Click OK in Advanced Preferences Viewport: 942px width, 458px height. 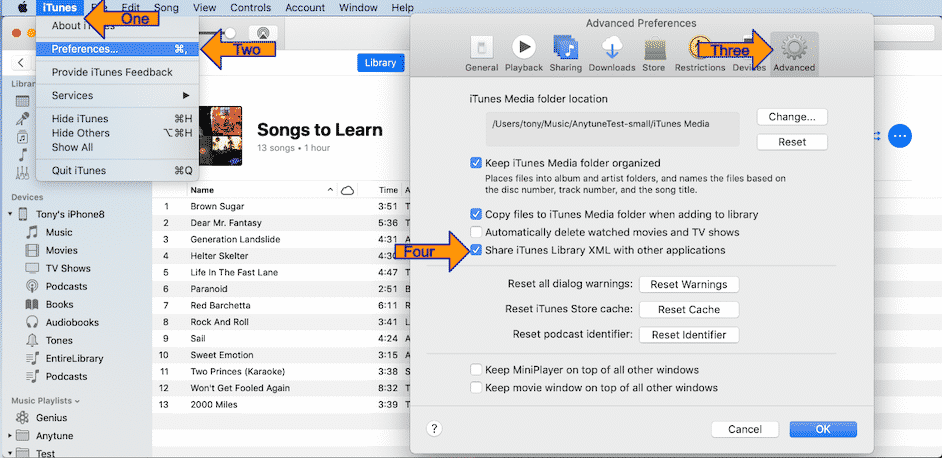(x=823, y=429)
